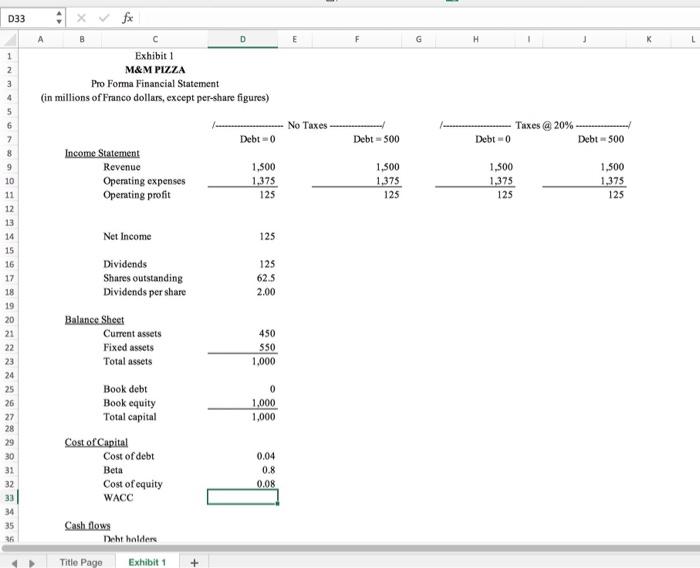
Task: Click the 'Balance Sheet' heading
Action: (95, 320)
